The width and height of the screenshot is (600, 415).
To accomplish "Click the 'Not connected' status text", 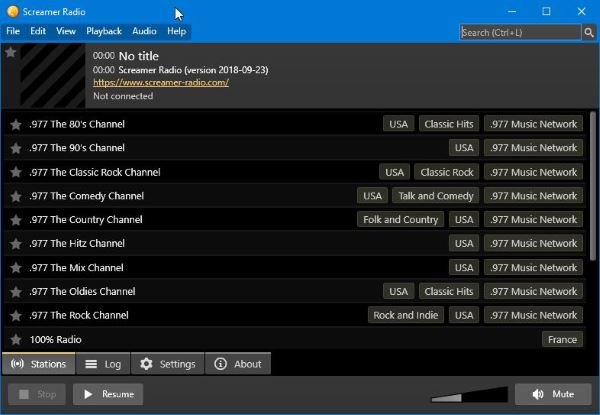I will click(x=123, y=96).
